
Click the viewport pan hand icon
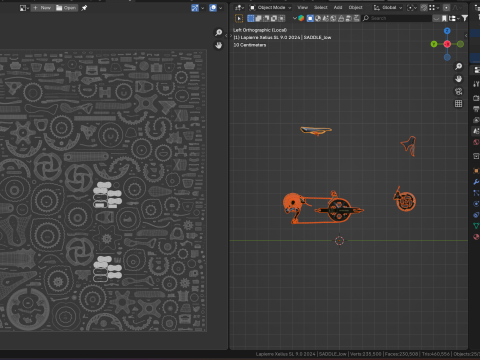[x=459, y=79]
